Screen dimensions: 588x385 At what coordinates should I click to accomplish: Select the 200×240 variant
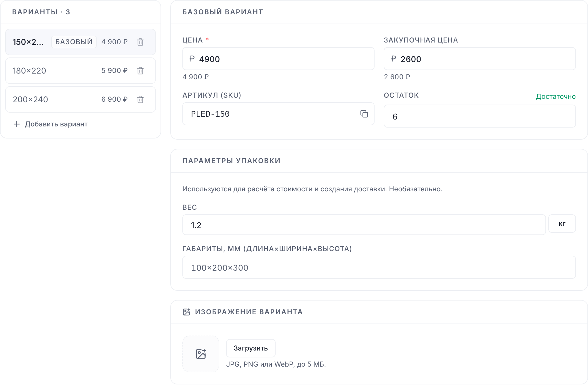pyautogui.click(x=81, y=99)
